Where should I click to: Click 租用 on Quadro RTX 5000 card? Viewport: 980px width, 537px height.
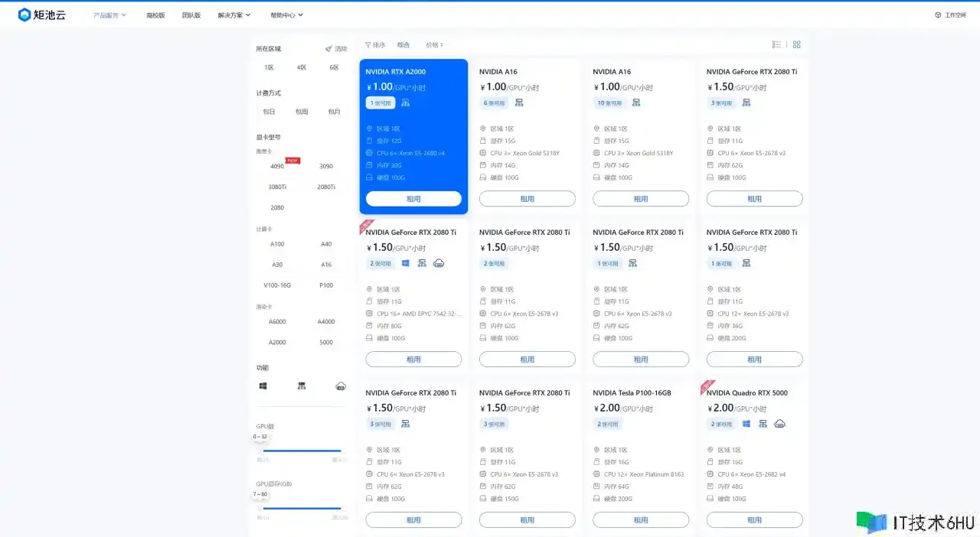pos(755,520)
